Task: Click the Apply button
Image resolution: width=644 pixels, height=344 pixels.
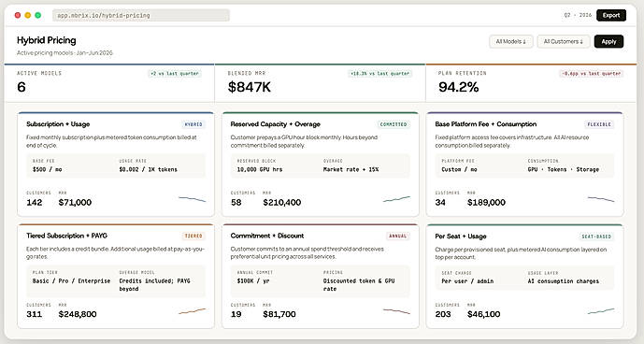Action: click(608, 41)
